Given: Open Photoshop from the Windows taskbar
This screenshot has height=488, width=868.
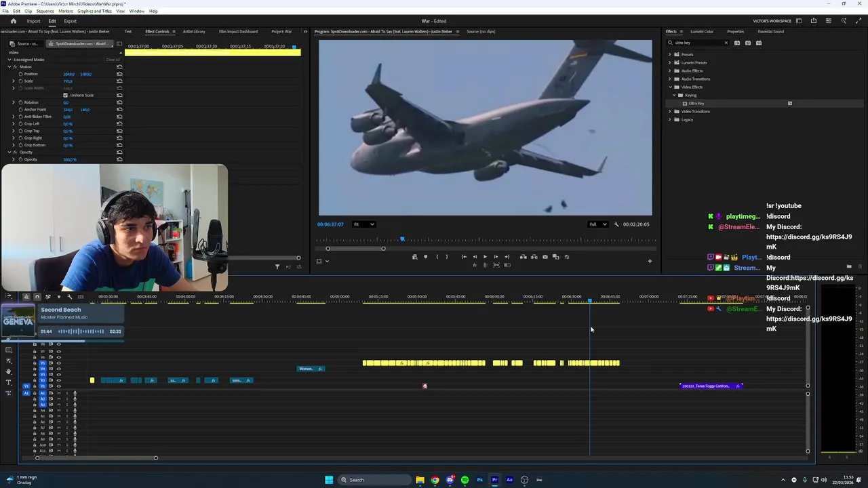Looking at the screenshot, I should click(x=479, y=480).
